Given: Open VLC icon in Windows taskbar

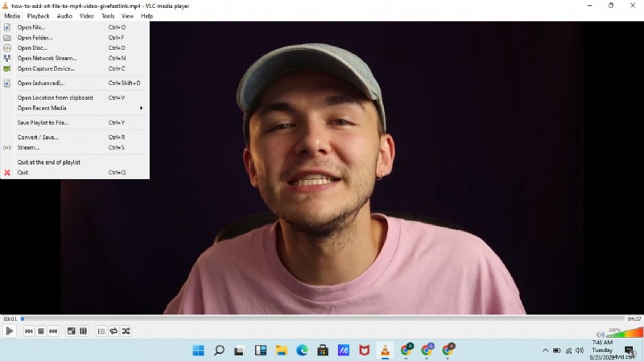Looking at the screenshot, I should 385,351.
